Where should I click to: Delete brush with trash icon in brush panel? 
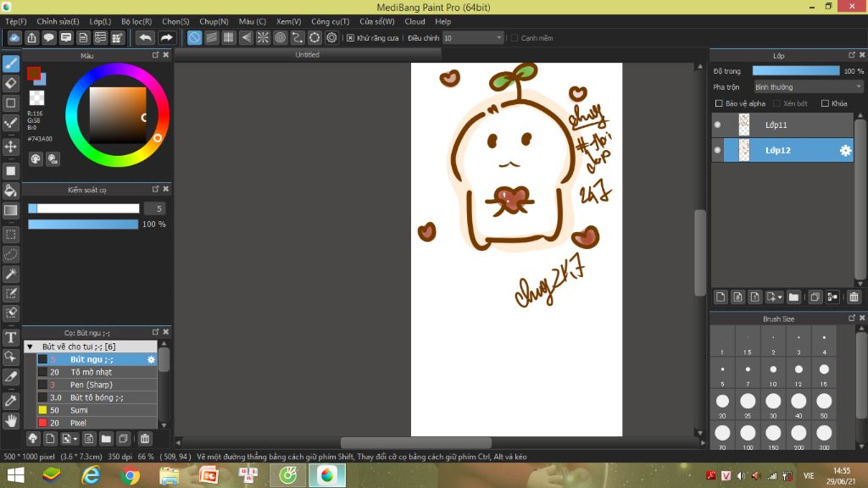pos(144,439)
